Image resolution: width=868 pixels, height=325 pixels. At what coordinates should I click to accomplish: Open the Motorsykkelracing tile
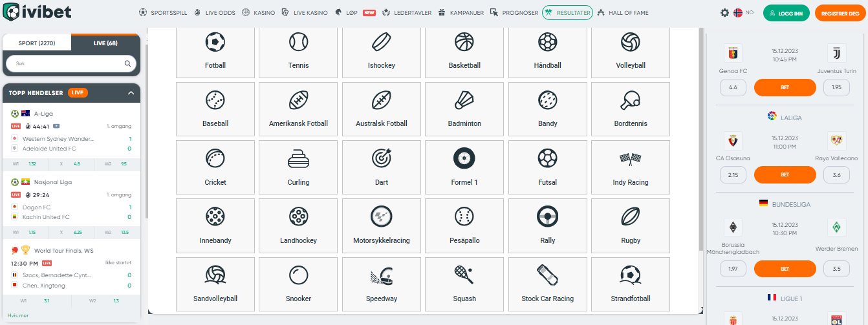[x=382, y=226]
